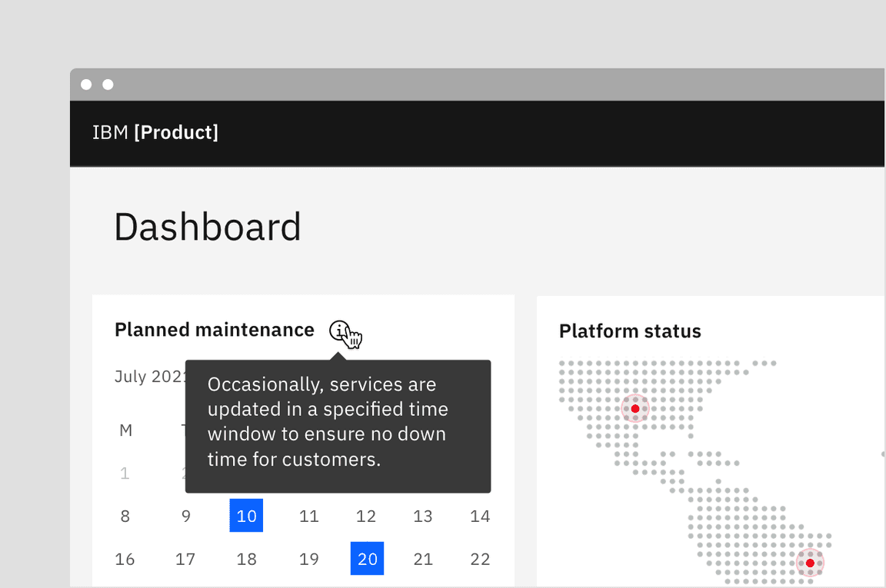The width and height of the screenshot is (886, 588).
Task: Click date 18 in the calendar
Action: [x=246, y=559]
